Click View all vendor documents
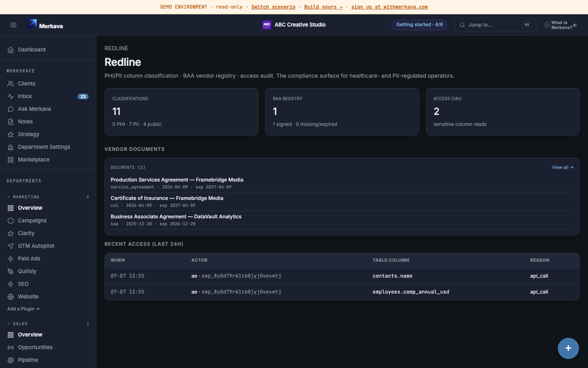The width and height of the screenshot is (588, 368). pos(563,168)
